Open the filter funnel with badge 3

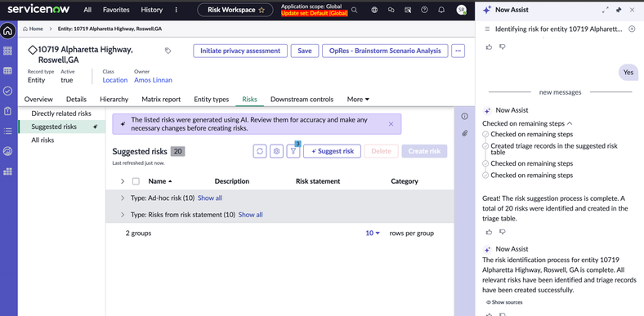[293, 151]
